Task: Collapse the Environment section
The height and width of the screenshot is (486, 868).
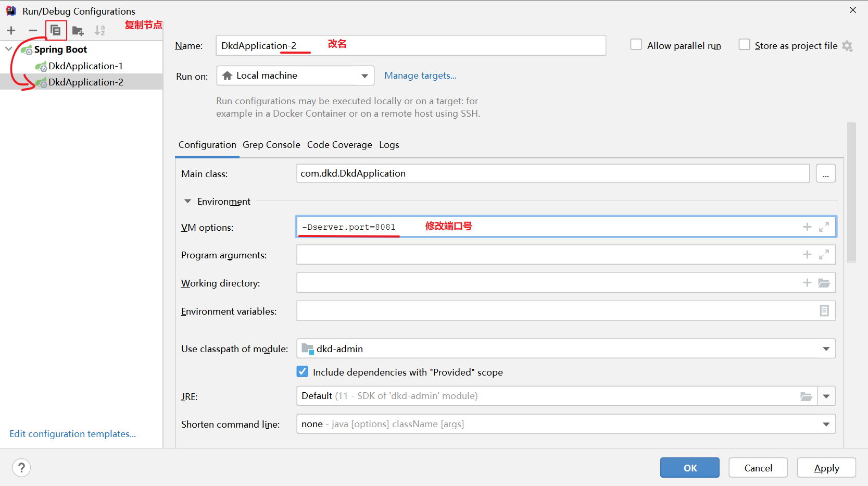Action: coord(188,202)
